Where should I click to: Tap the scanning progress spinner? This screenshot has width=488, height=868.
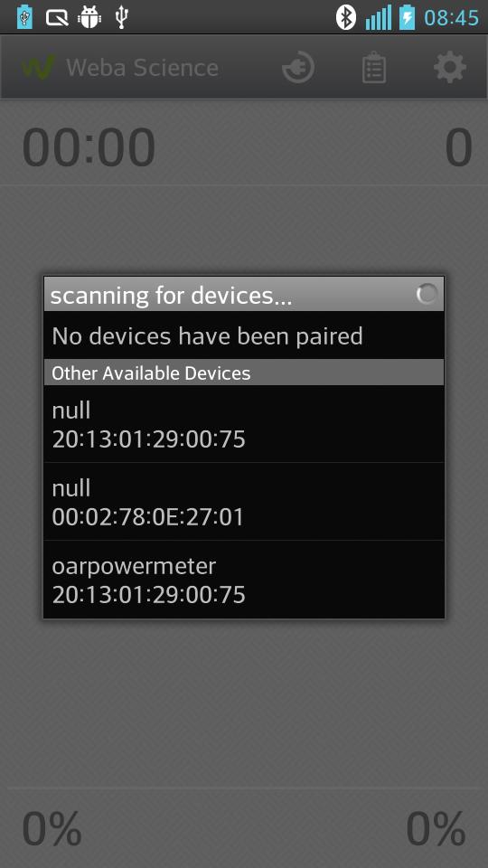(427, 294)
